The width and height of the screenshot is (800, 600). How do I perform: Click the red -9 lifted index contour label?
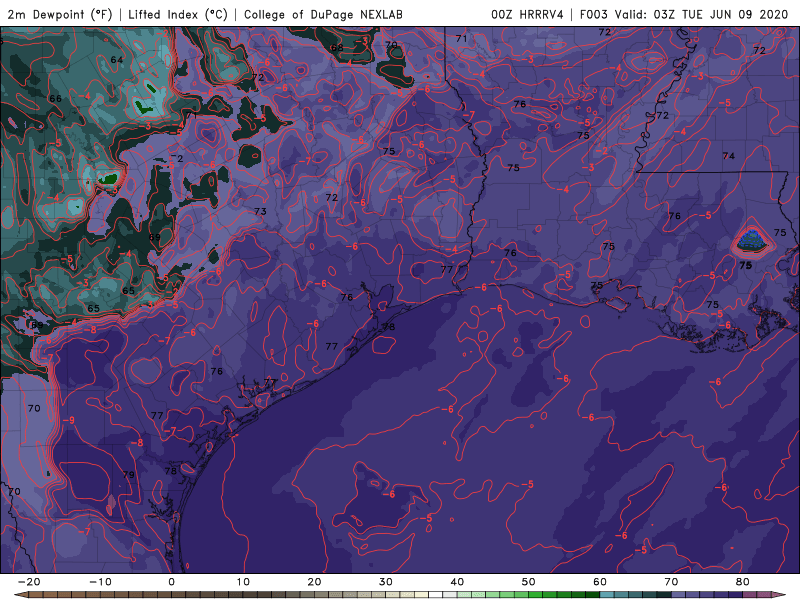coord(68,420)
